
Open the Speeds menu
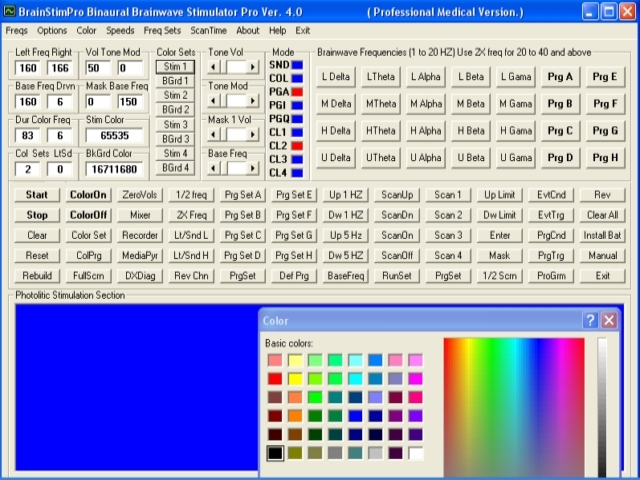pyautogui.click(x=120, y=31)
